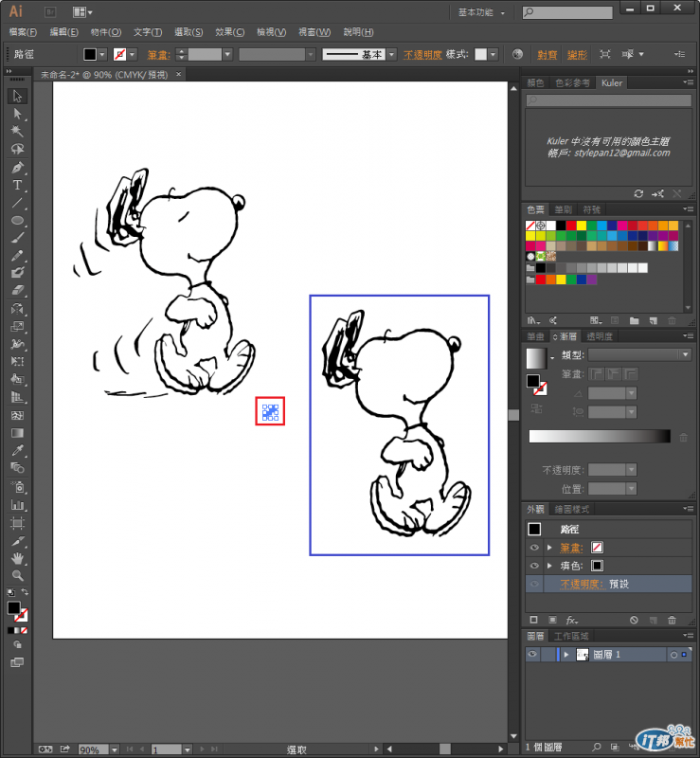Select the Lasso tool

[x=17, y=149]
